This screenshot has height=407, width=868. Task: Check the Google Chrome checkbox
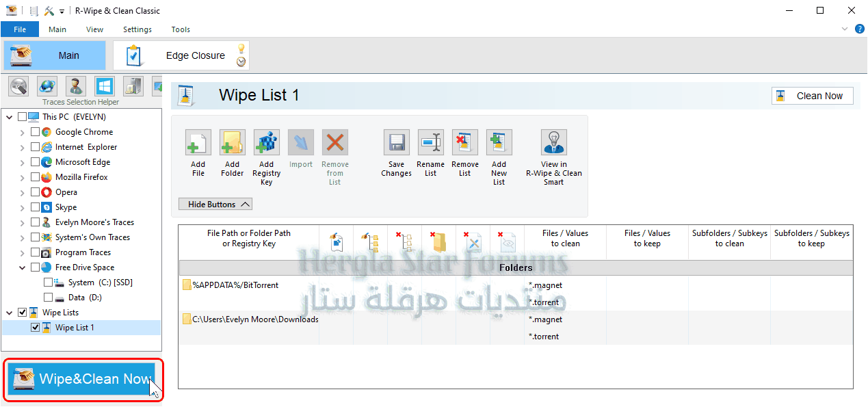pyautogui.click(x=36, y=132)
